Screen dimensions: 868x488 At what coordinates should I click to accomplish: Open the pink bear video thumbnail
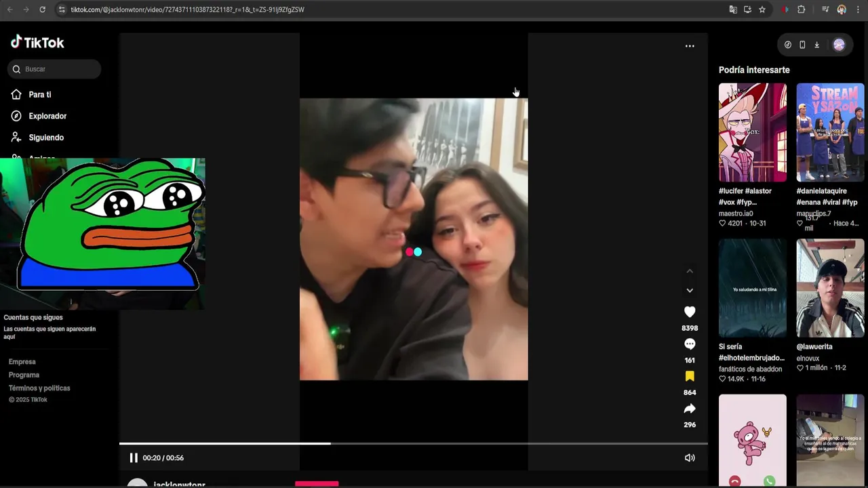click(x=753, y=441)
